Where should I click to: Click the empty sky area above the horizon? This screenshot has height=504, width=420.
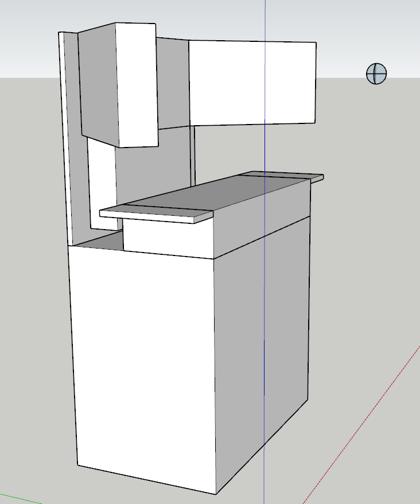[356, 29]
